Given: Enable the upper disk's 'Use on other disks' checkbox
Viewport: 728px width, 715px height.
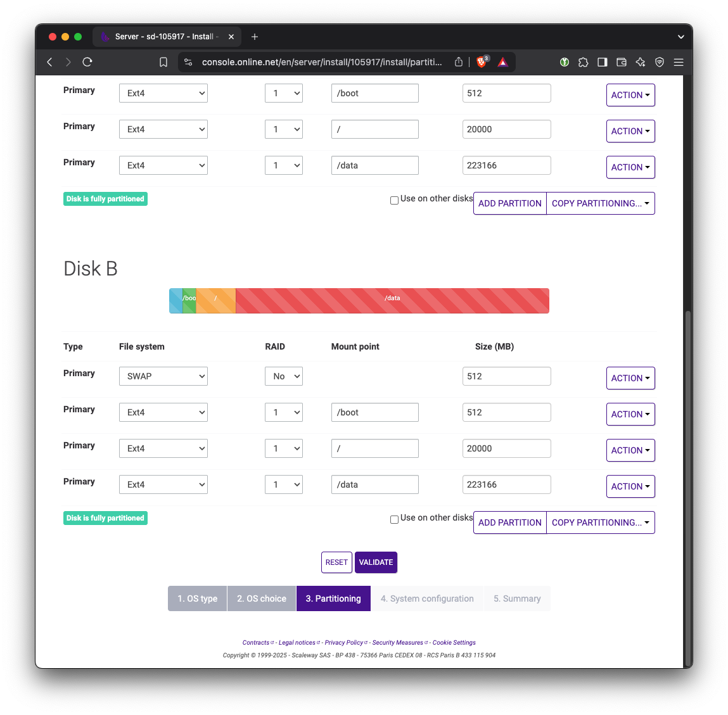Looking at the screenshot, I should [394, 200].
